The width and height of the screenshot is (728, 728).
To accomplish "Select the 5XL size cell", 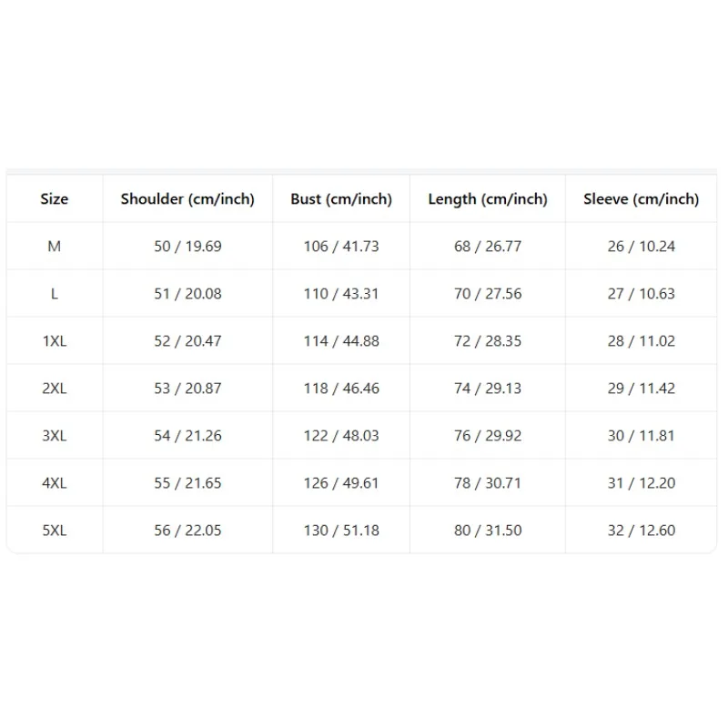I will point(55,531).
